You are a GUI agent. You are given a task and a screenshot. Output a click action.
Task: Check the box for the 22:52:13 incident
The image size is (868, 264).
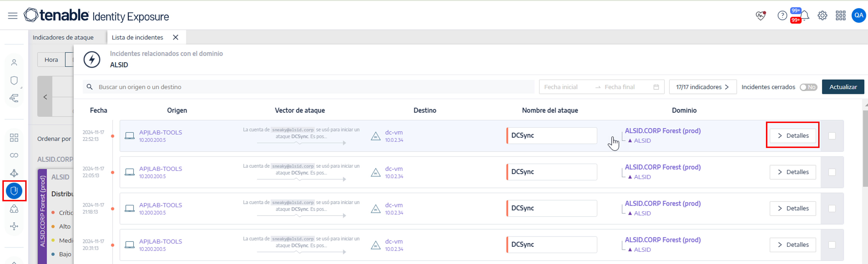[x=832, y=136]
